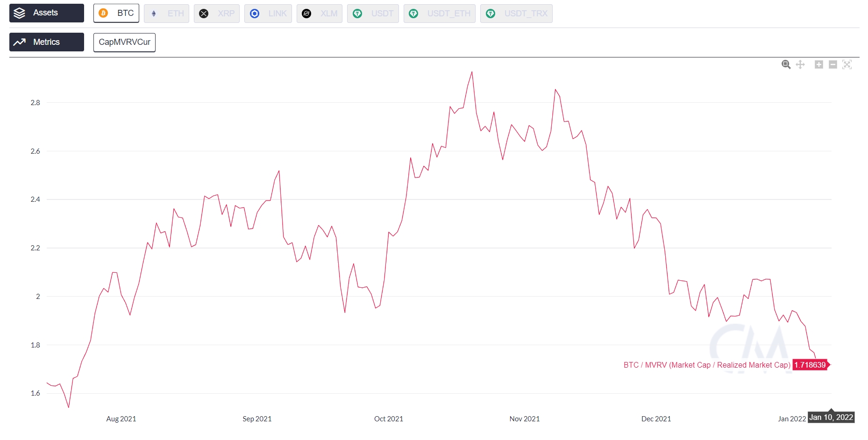Viewport: 868px width, 440px height.
Task: Activate the pan tool on the chart
Action: (800, 64)
